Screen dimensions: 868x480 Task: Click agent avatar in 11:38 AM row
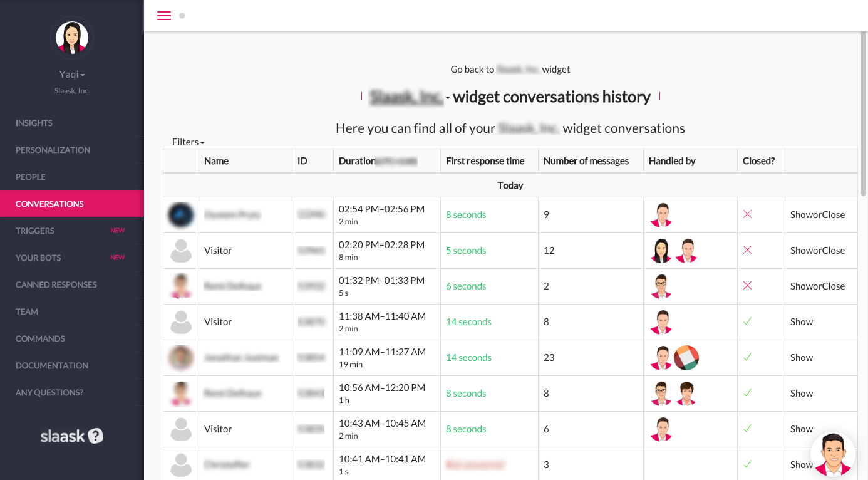661,322
